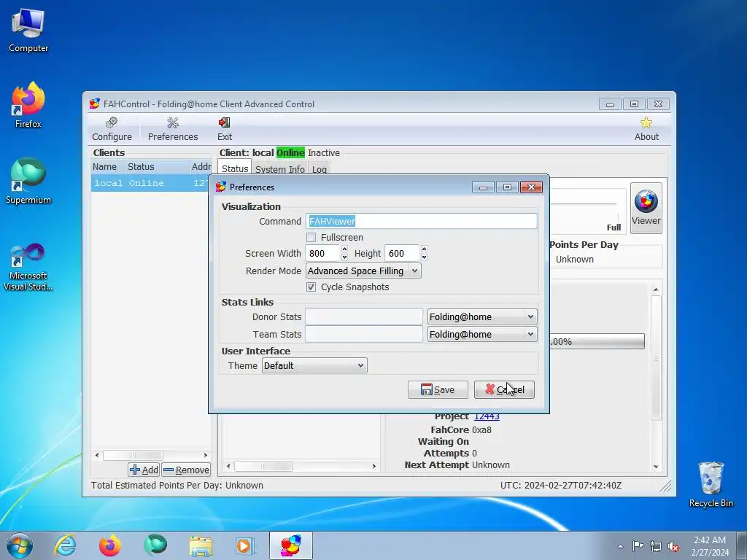The image size is (747, 560).
Task: Click the right panel vertical scrollbar
Action: click(x=656, y=357)
